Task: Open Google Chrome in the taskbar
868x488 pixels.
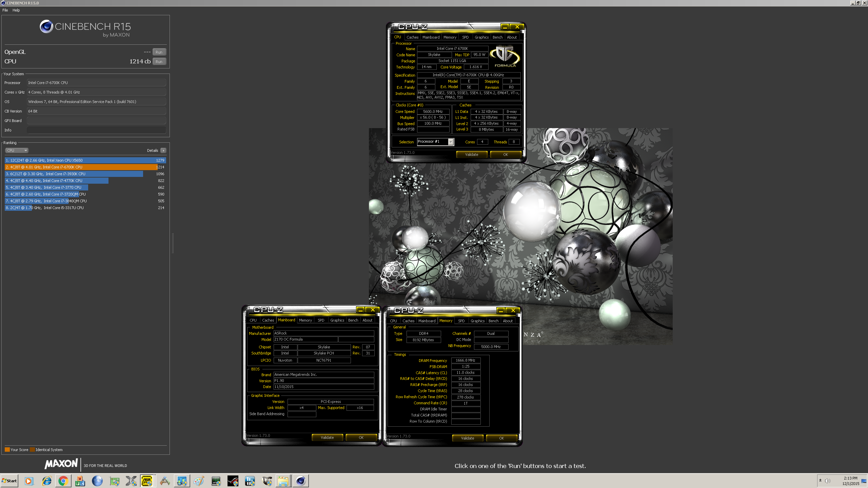Action: [63, 481]
